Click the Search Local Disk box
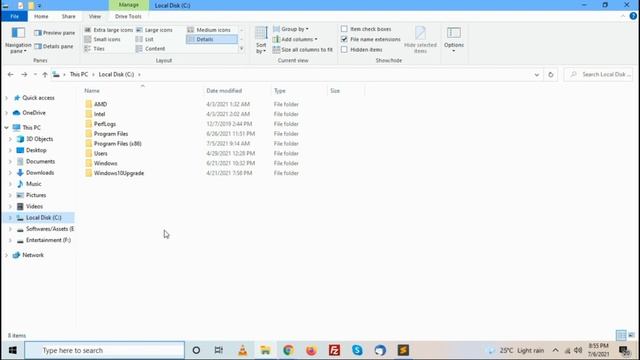 click(x=599, y=75)
